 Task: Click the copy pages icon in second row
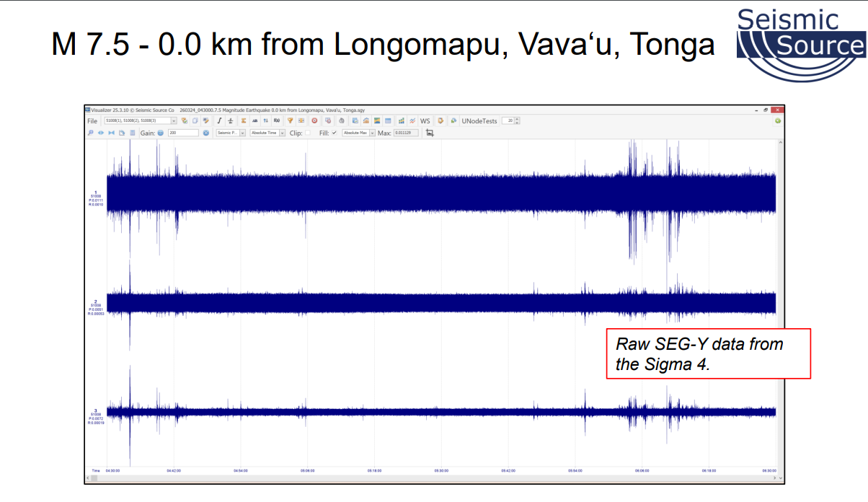point(122,133)
